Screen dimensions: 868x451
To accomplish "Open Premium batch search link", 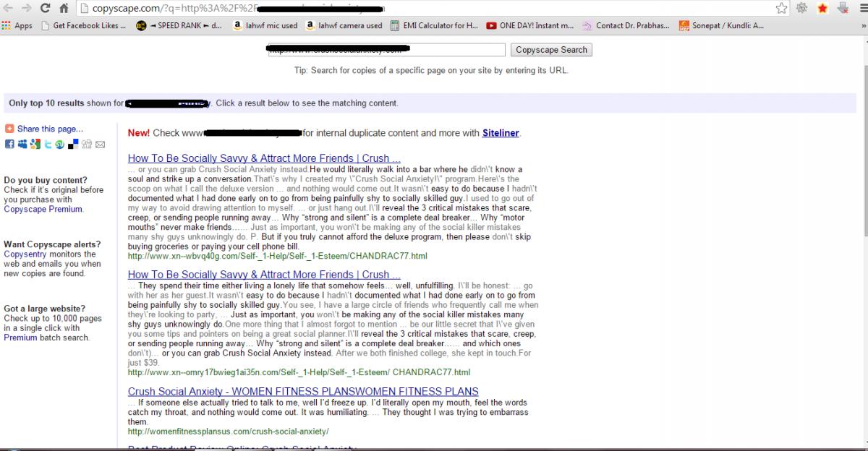I will point(20,338).
